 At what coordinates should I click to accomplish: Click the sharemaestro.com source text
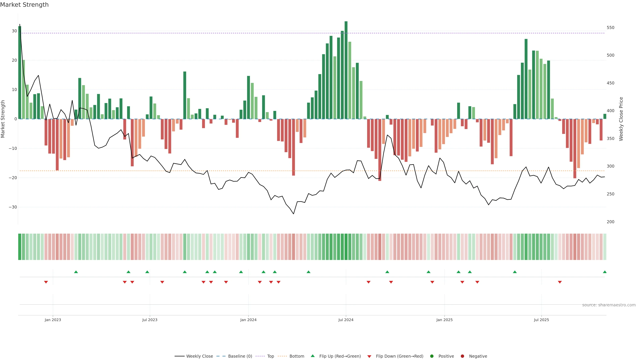[x=609, y=305]
